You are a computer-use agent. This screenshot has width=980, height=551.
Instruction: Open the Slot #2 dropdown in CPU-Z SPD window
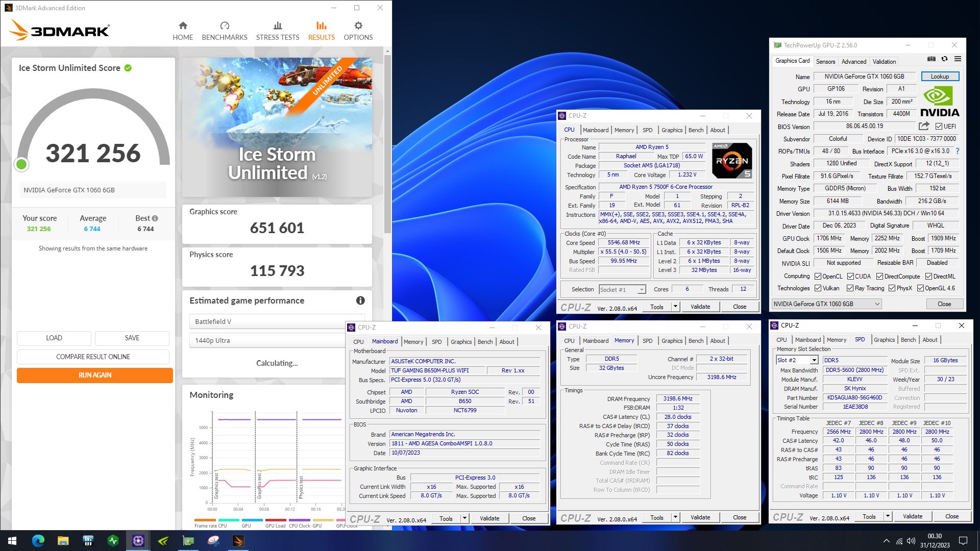(797, 360)
